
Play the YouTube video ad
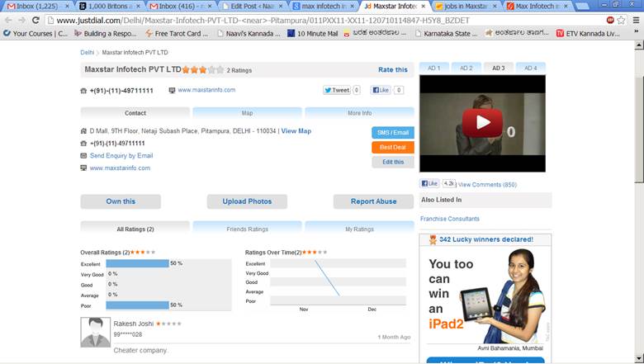(x=482, y=122)
